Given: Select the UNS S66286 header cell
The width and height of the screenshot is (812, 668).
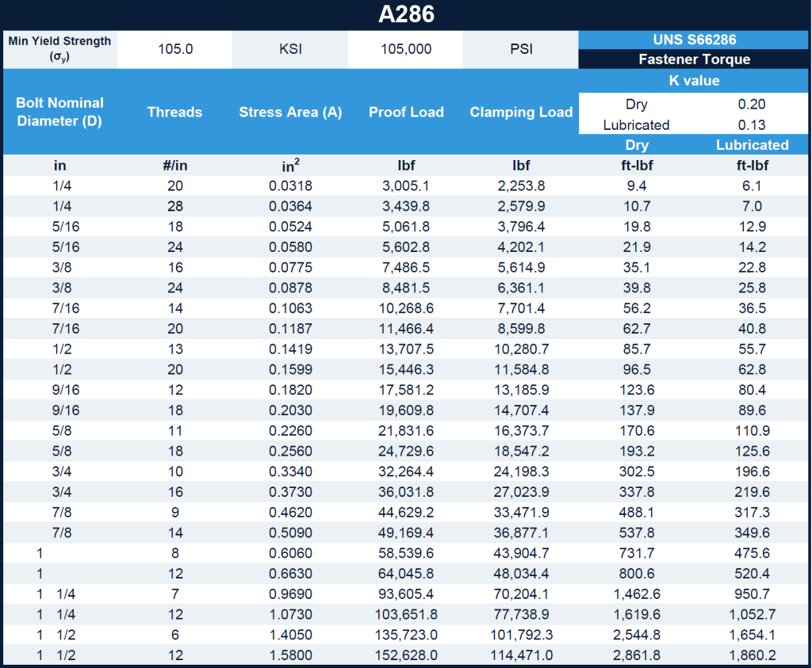Looking at the screenshot, I should click(x=694, y=40).
